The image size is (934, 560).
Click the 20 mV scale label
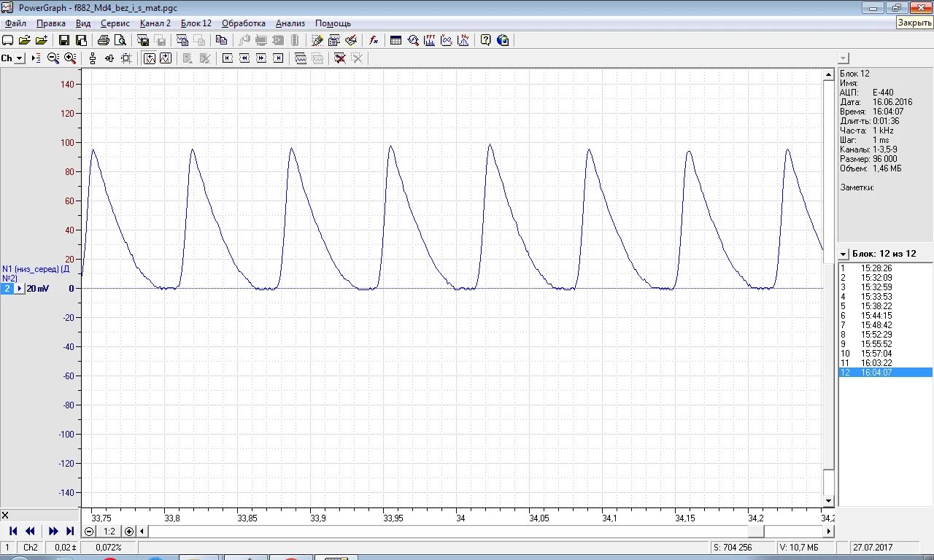[37, 289]
